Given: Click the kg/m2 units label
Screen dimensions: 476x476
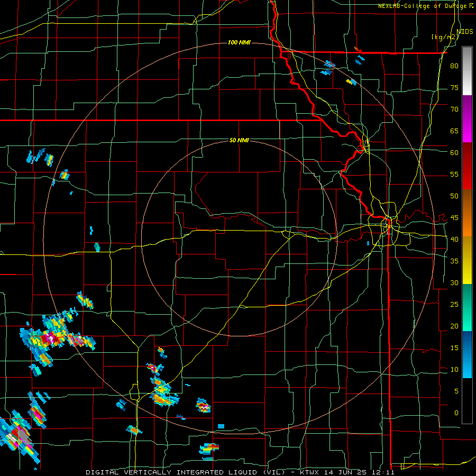Looking at the screenshot, I should click(445, 37).
